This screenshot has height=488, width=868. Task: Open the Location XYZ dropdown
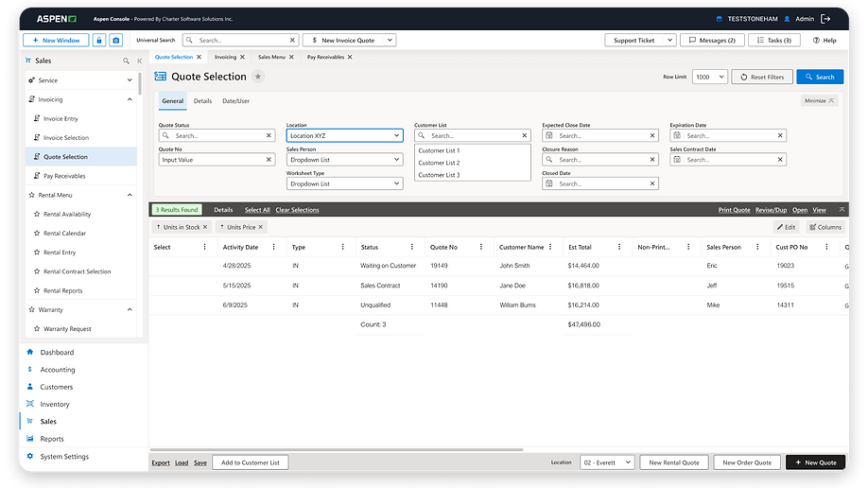(x=344, y=135)
